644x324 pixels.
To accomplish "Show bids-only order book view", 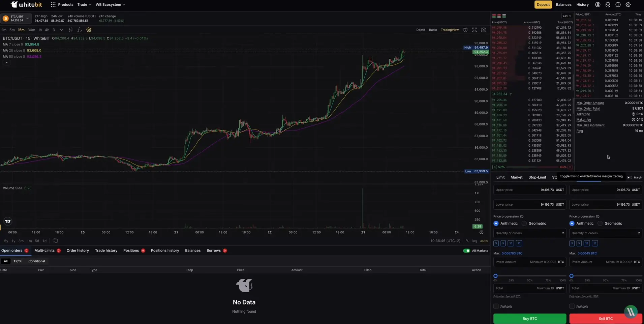I will [x=504, y=16].
